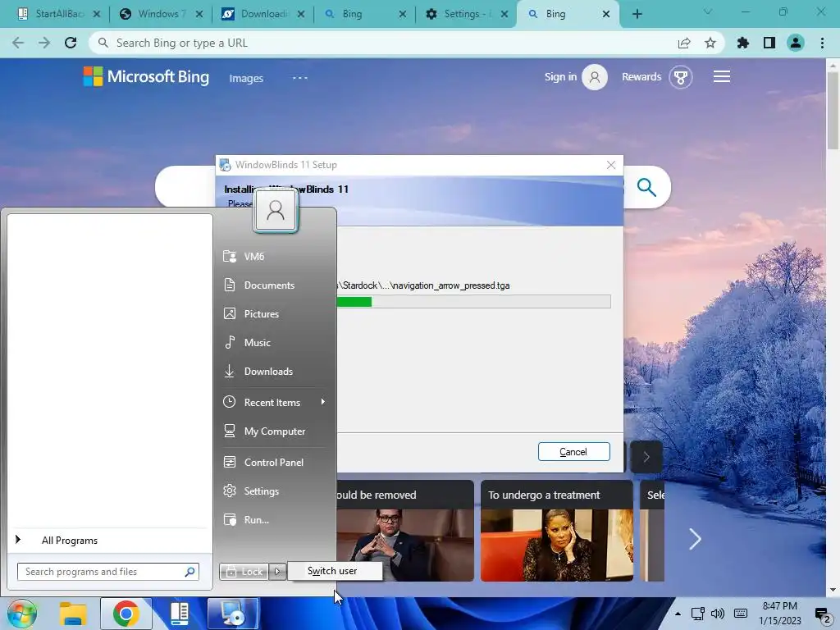This screenshot has width=840, height=630.
Task: Open the StartAllBack taskbar icon
Action: click(x=180, y=614)
